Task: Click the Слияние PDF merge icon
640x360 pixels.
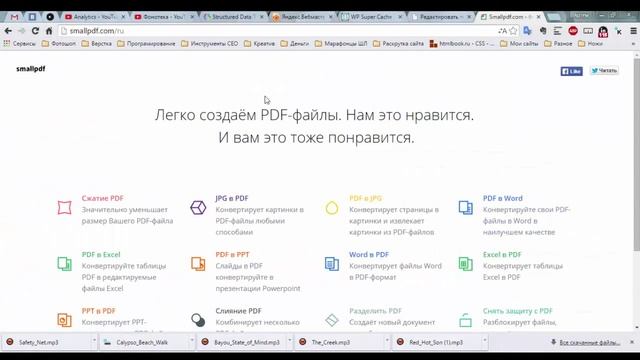Action: coord(198,320)
